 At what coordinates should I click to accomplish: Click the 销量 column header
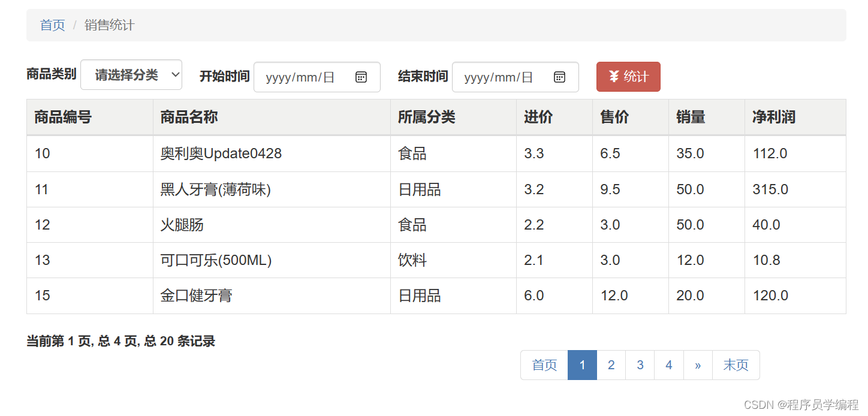(707, 117)
